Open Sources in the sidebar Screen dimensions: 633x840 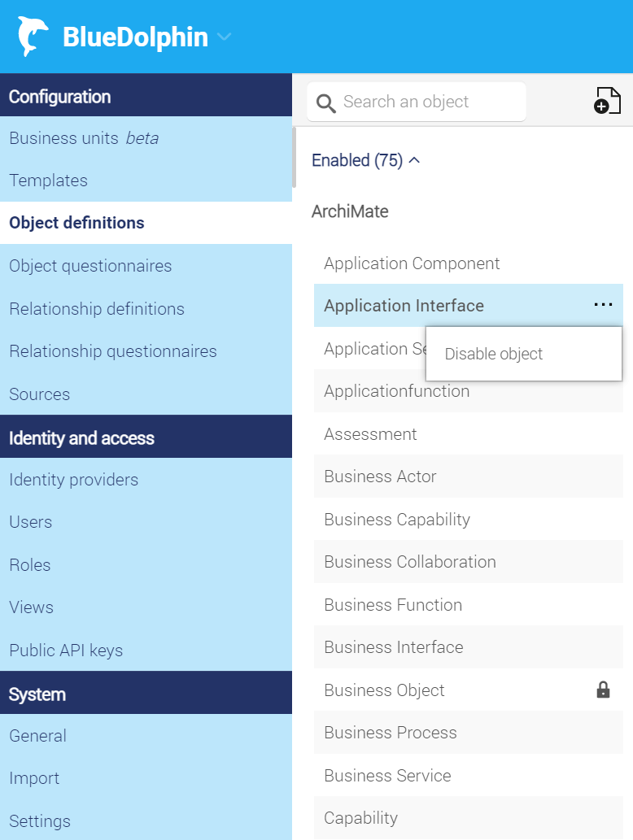[x=146, y=394]
